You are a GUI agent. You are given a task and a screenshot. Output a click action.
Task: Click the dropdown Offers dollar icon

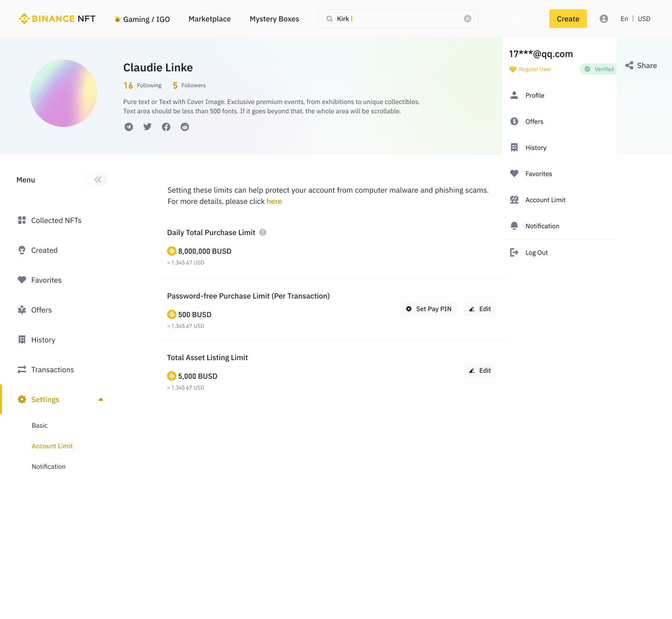pos(514,121)
